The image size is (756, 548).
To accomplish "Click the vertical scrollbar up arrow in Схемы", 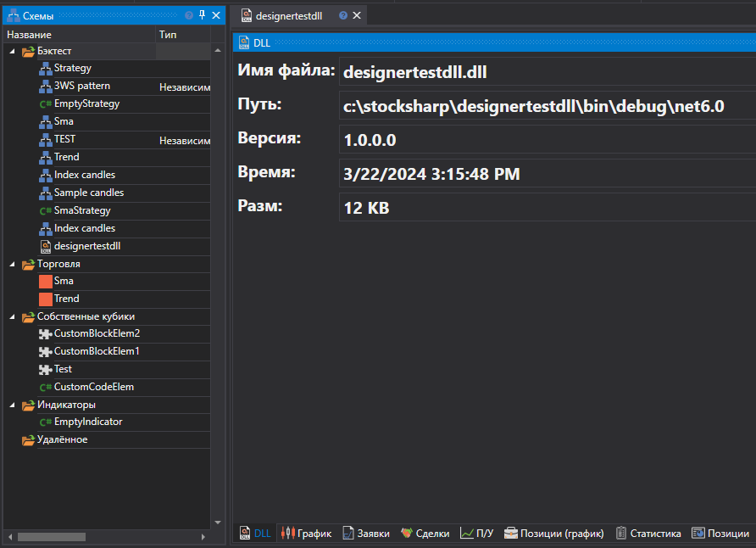I will click(218, 50).
